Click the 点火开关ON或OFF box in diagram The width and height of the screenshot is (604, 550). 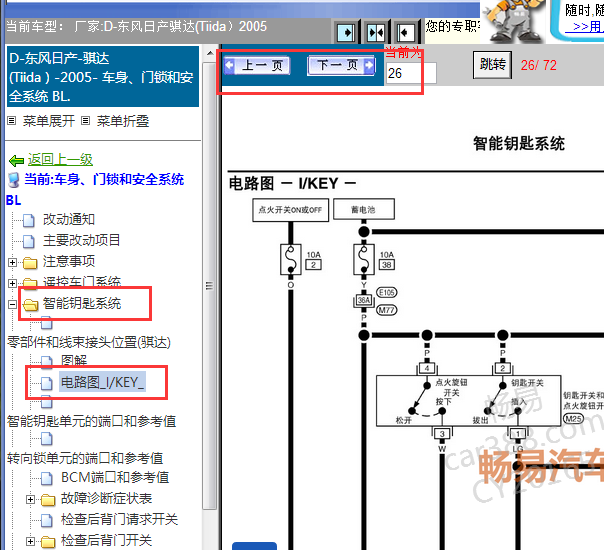[x=290, y=210]
